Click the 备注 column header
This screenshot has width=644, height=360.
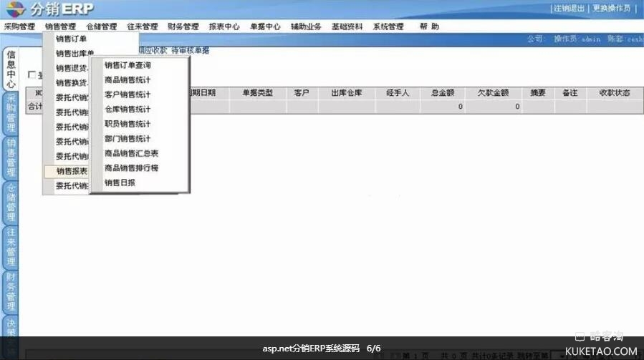pyautogui.click(x=570, y=93)
